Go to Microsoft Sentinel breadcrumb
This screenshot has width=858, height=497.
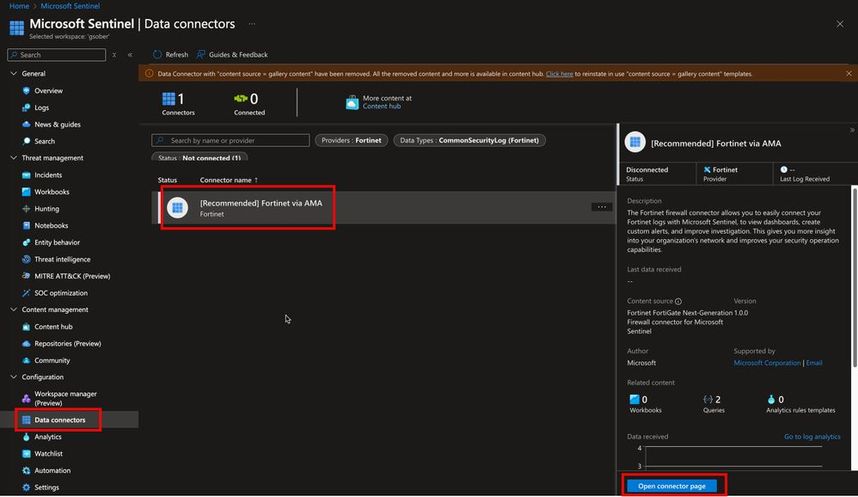pos(70,6)
